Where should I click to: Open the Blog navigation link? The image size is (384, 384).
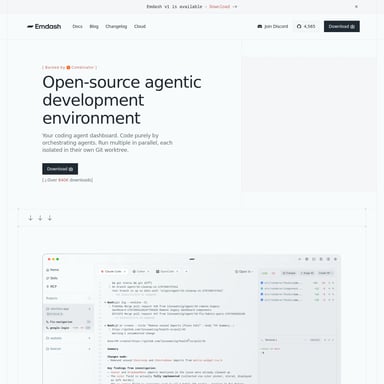[x=94, y=26]
